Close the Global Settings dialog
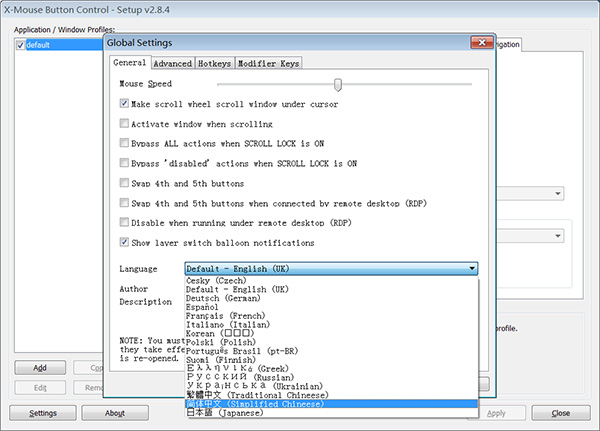The height and width of the screenshot is (431, 600). [x=483, y=43]
